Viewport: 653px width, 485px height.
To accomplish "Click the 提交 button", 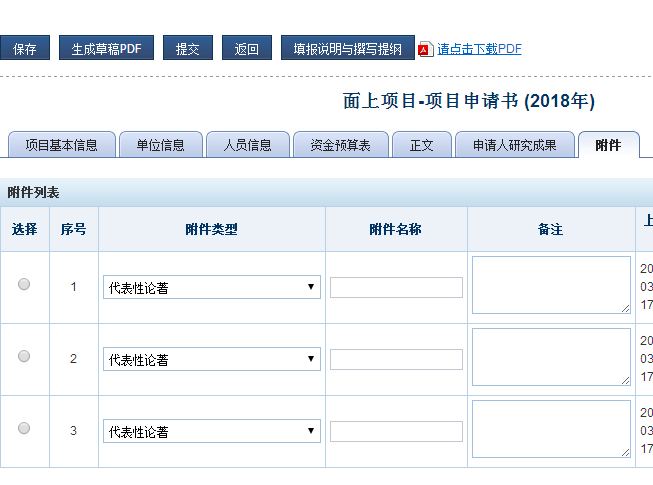I will click(x=188, y=48).
